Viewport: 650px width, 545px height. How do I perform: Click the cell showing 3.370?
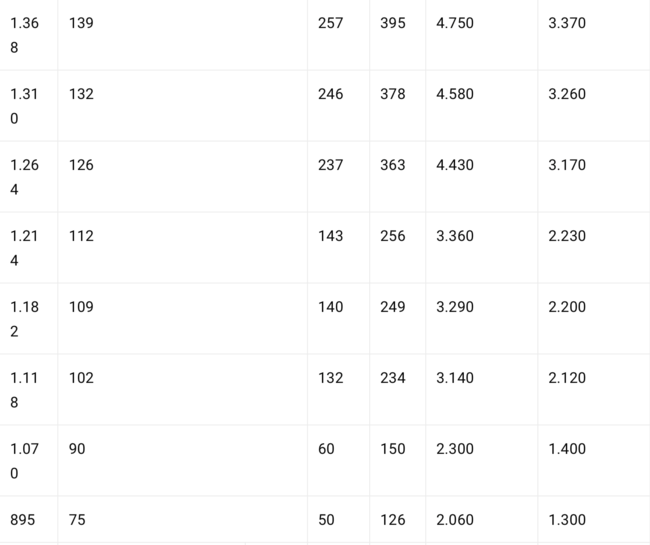(x=594, y=35)
